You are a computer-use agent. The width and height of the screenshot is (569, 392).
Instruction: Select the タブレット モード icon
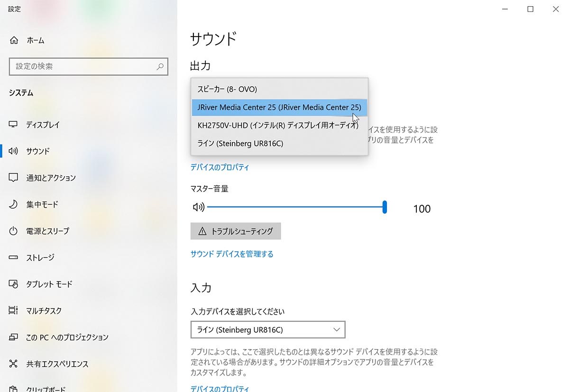[x=14, y=284]
